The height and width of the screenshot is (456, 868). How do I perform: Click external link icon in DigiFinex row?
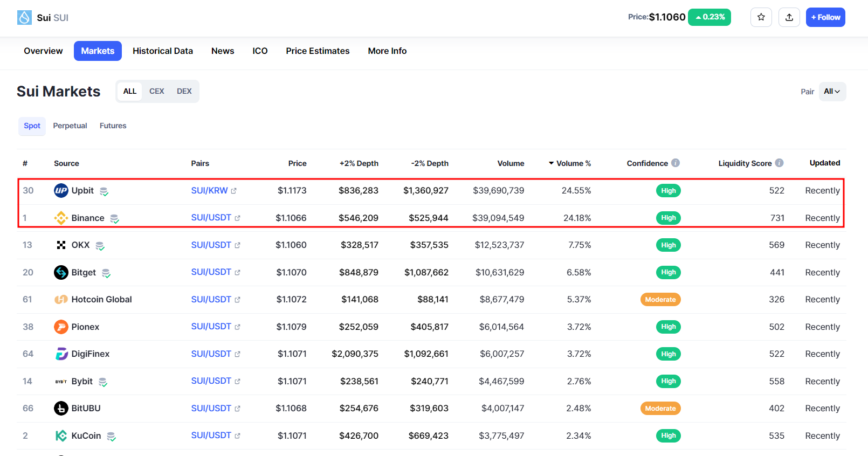(237, 354)
